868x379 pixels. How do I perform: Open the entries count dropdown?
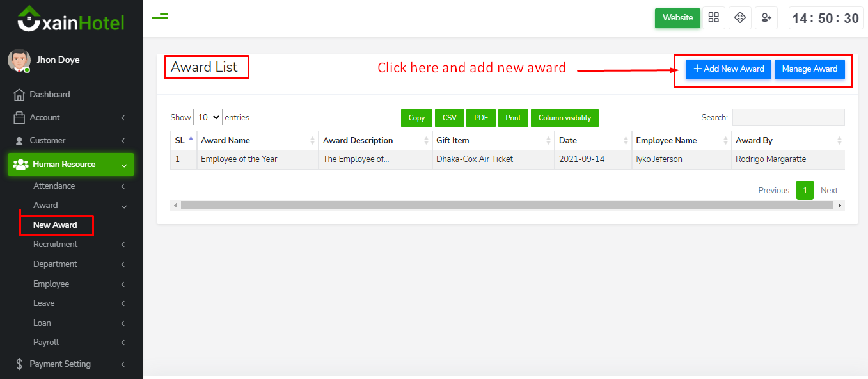click(207, 118)
